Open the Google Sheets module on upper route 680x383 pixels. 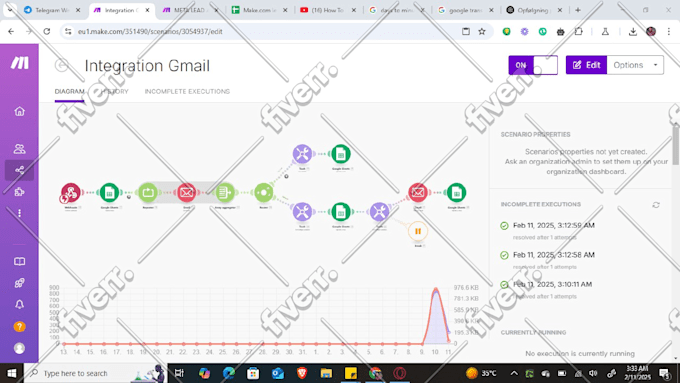pos(341,154)
